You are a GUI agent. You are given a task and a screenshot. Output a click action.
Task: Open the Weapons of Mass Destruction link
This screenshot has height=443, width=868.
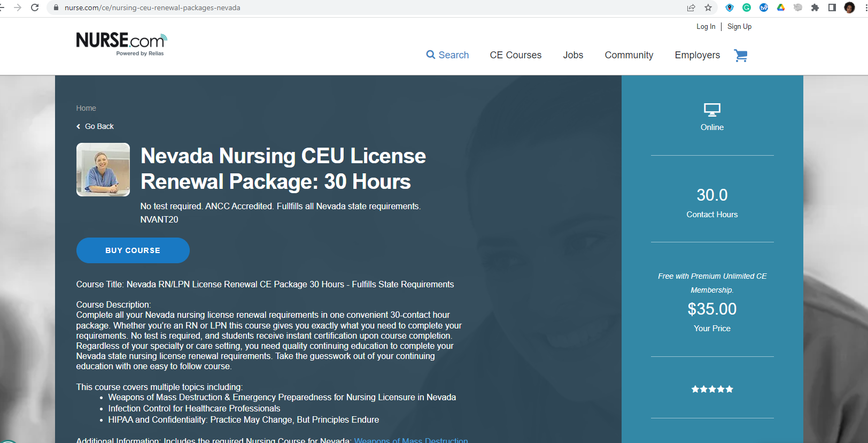[411, 440]
